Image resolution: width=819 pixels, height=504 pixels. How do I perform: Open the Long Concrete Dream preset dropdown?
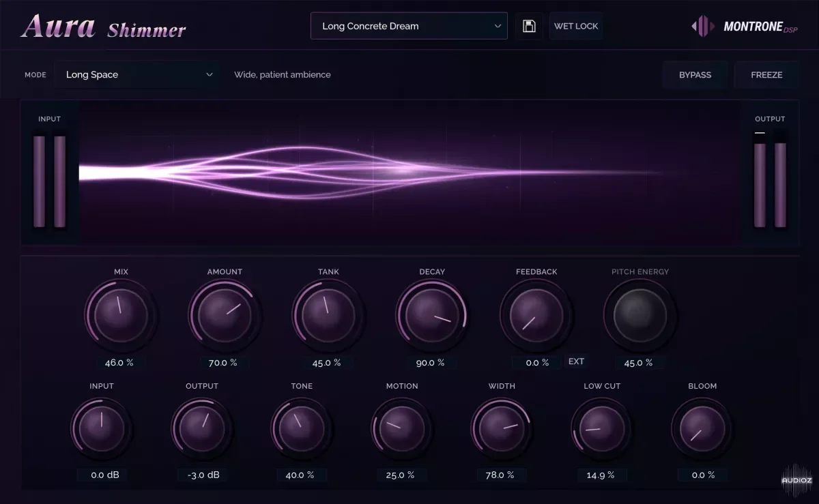(x=409, y=26)
